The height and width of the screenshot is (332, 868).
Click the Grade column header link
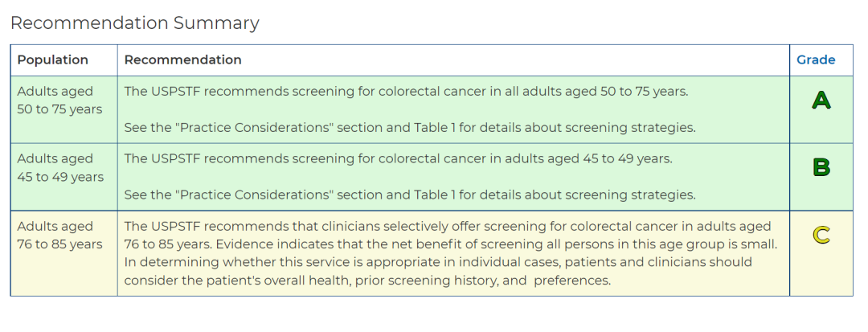(816, 60)
